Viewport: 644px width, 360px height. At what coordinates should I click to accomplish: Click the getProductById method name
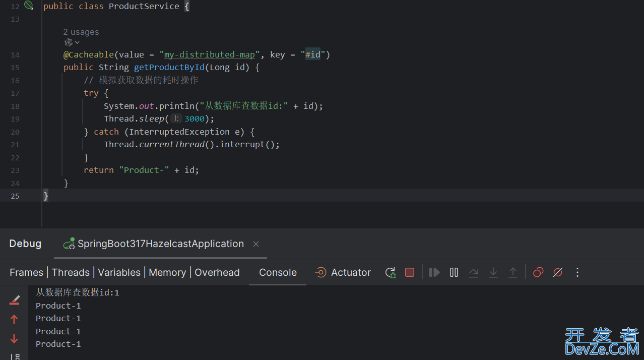(169, 68)
